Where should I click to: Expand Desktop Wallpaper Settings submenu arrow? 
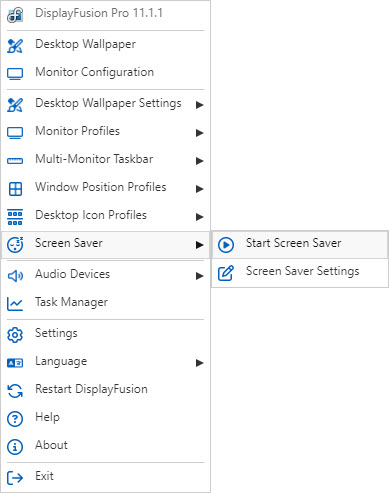pyautogui.click(x=199, y=105)
